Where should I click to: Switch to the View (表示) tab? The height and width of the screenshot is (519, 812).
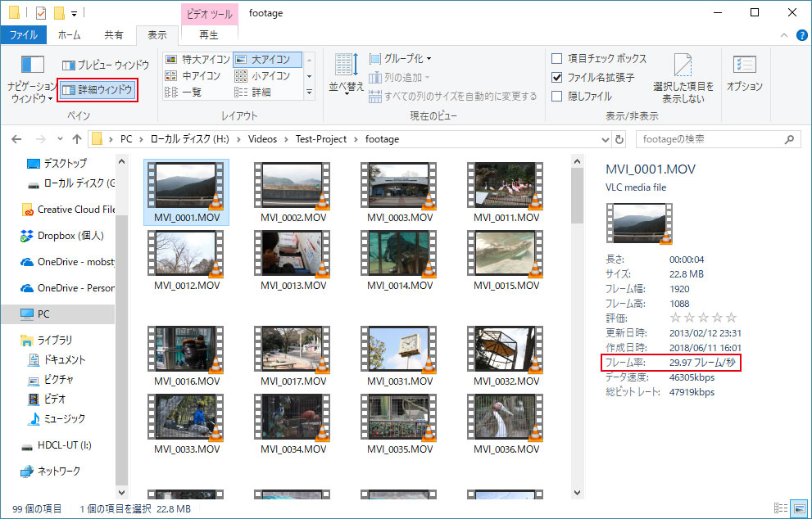(157, 34)
